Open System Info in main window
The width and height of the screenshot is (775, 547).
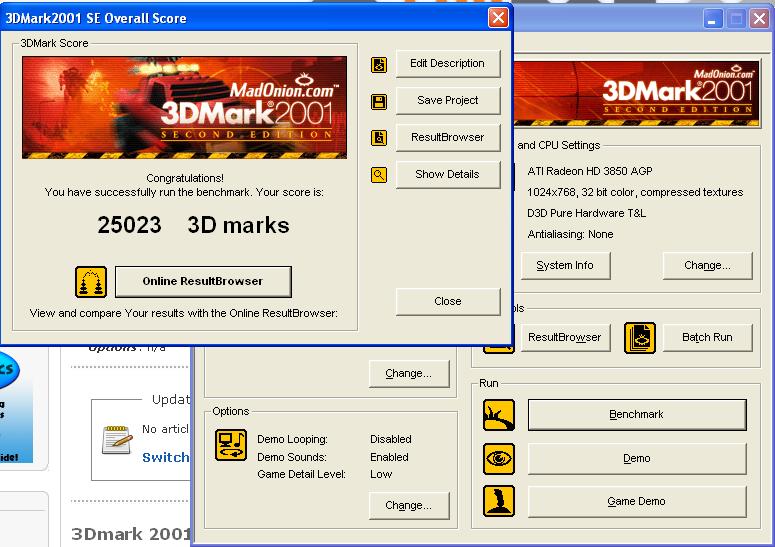pos(565,266)
